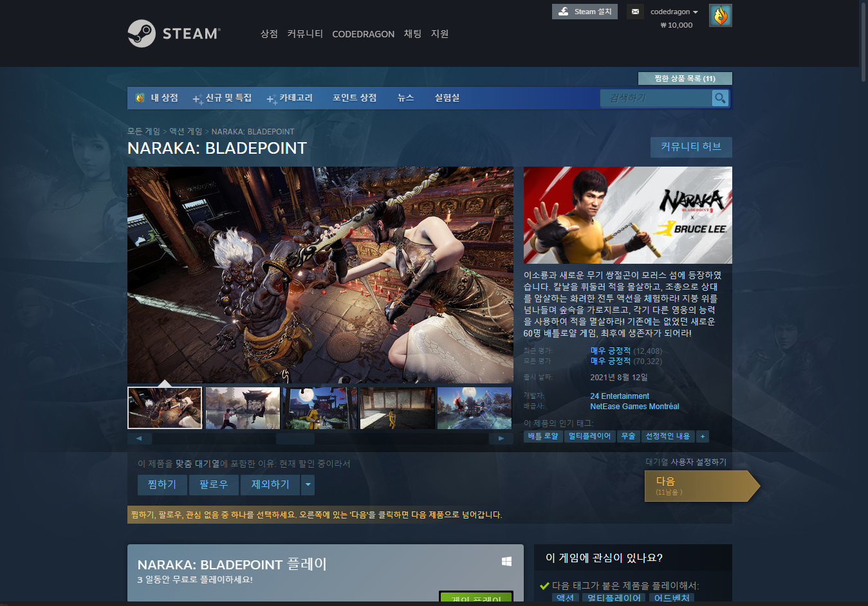Click the Windows platform icon
868x606 pixels.
click(x=506, y=562)
